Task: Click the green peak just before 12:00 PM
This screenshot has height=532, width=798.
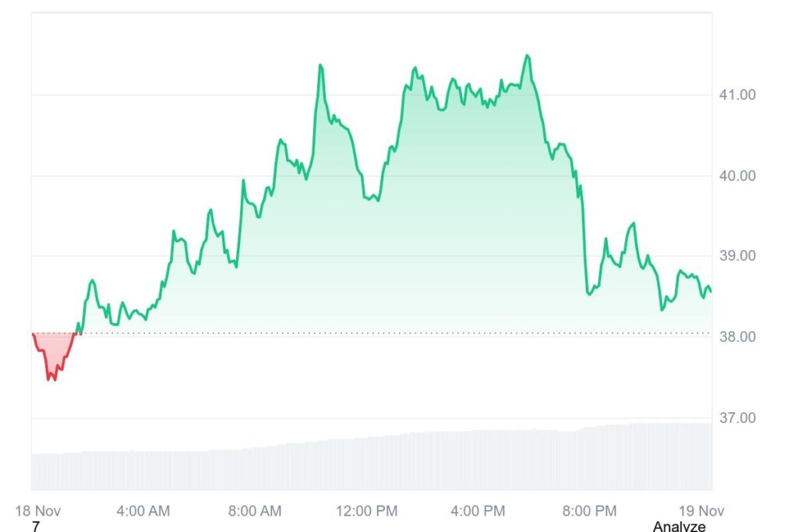Action: (x=320, y=65)
